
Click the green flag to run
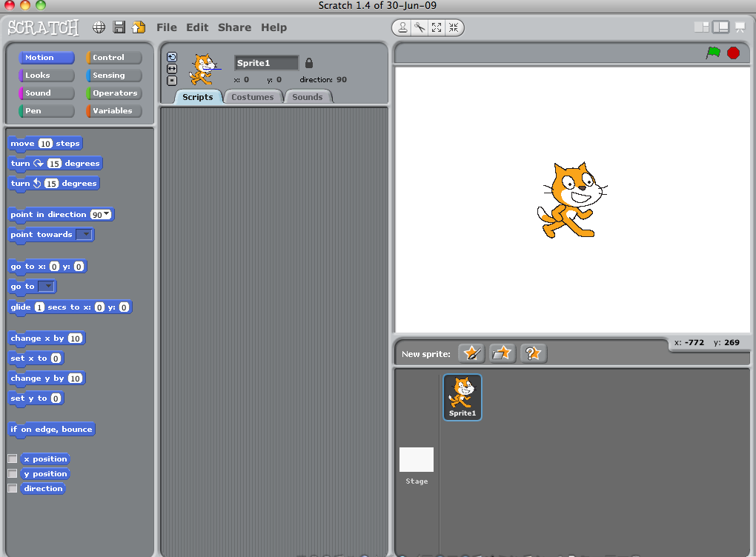714,53
